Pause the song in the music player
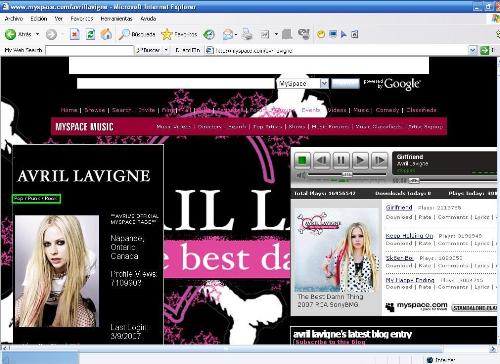Screen dimensions: 500x364 341,160
